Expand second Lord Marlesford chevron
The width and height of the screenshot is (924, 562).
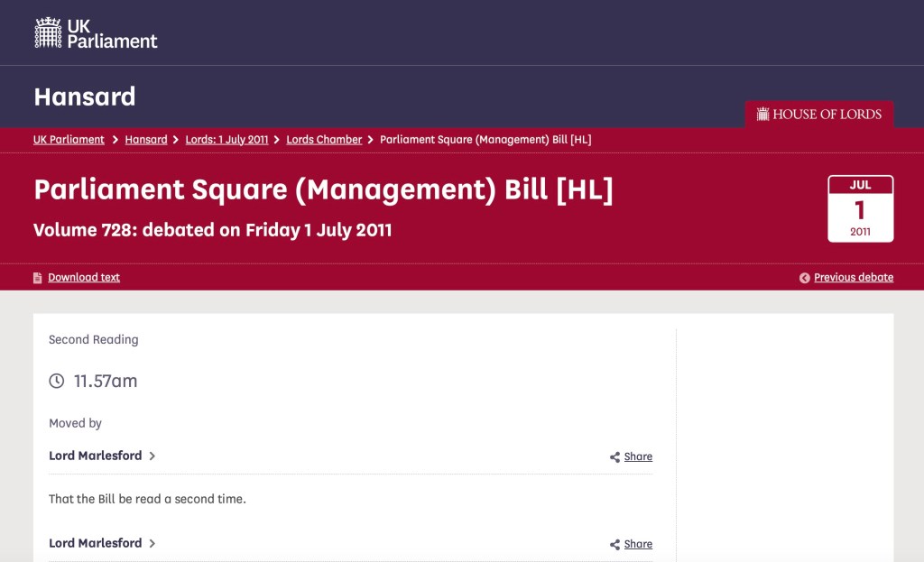(x=152, y=544)
